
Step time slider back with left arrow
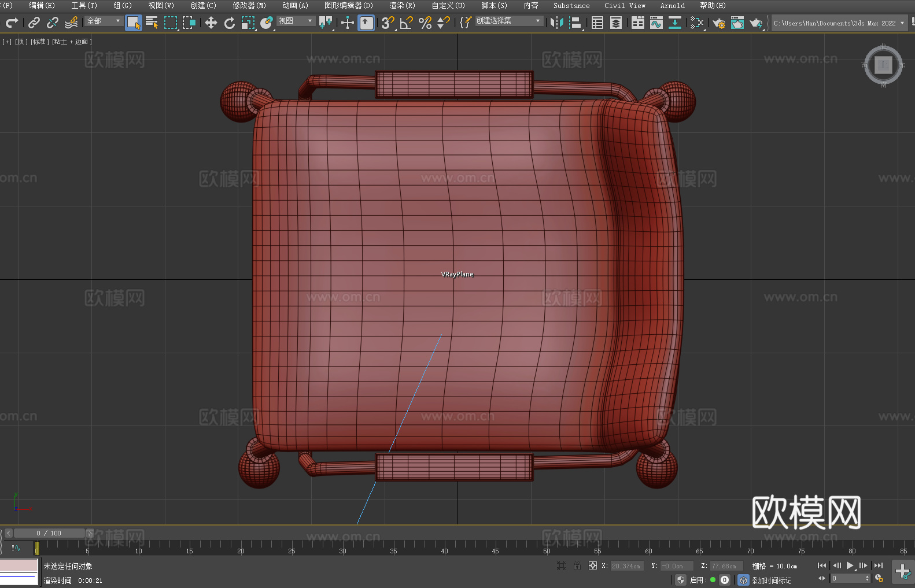[9, 533]
